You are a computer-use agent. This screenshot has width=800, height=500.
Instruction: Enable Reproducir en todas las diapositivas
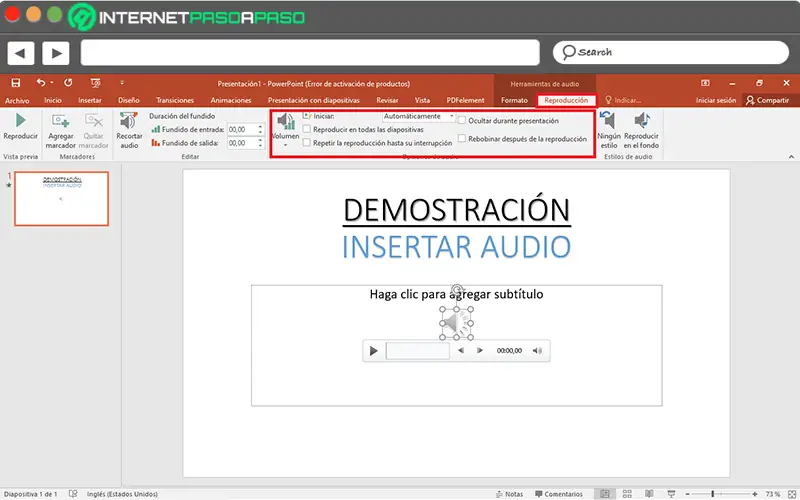[x=307, y=130]
